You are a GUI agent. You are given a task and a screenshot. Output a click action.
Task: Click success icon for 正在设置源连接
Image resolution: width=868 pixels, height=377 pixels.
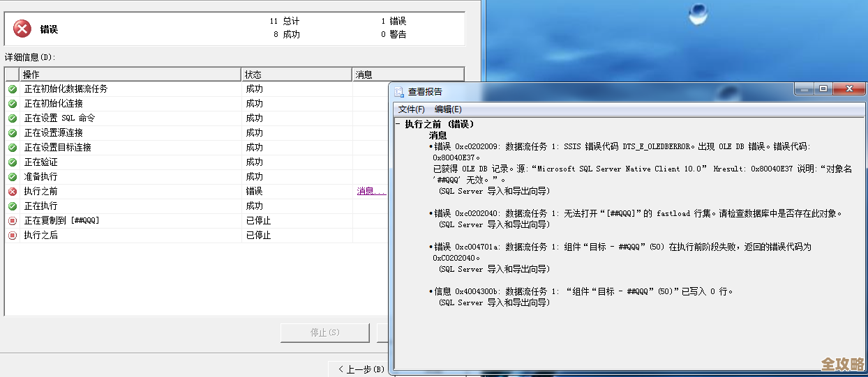(13, 133)
